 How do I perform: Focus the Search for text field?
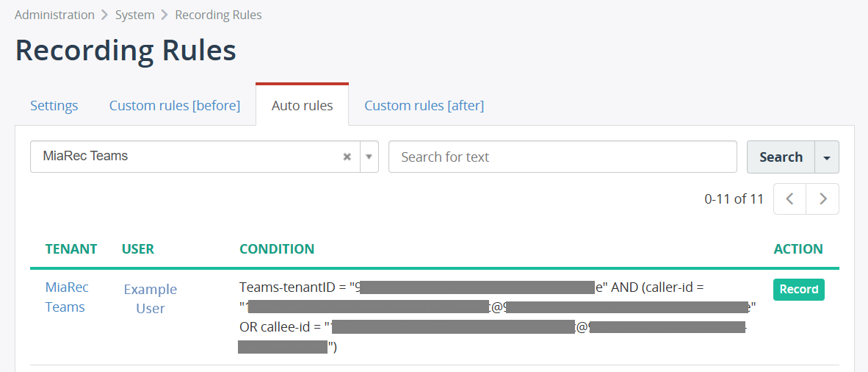[562, 157]
